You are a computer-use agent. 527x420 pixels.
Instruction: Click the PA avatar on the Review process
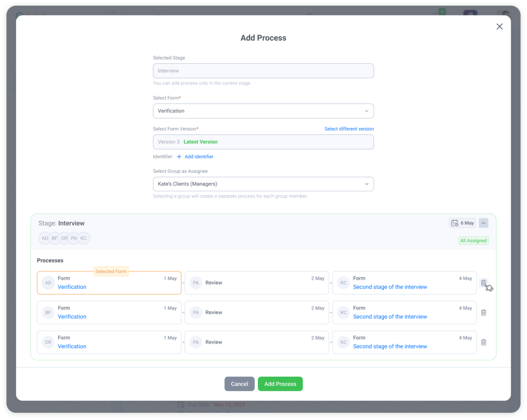pos(196,283)
